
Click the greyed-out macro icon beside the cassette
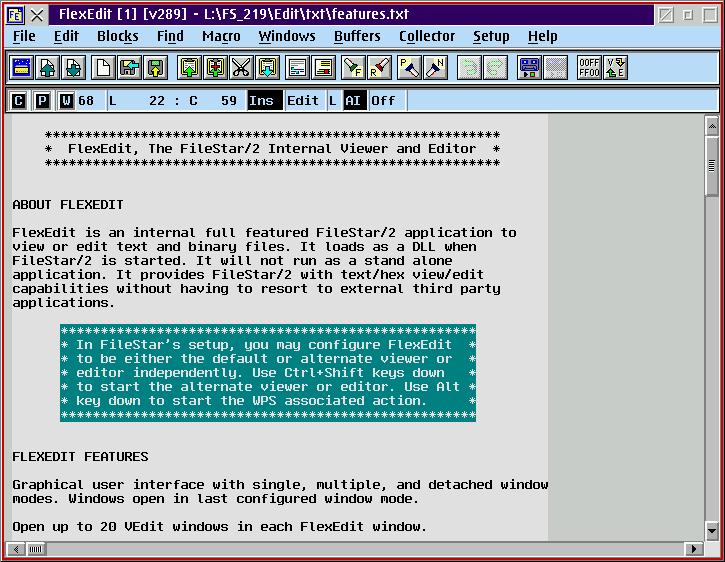pos(555,68)
